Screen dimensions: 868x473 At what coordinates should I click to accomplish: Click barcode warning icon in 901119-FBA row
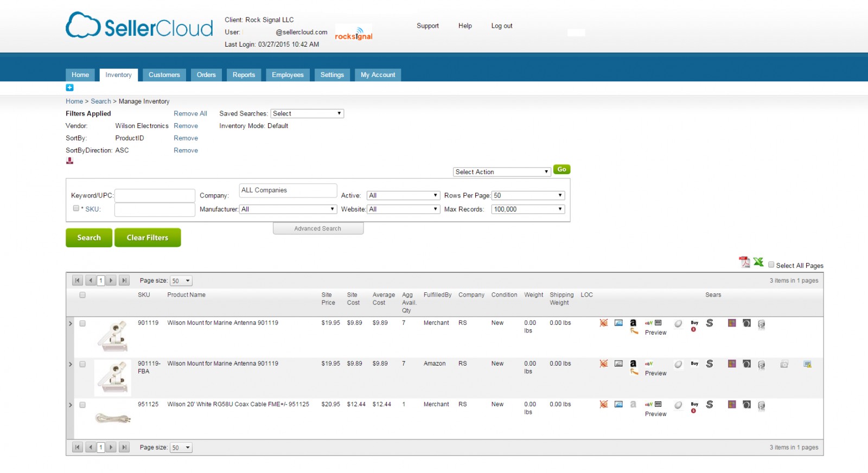[807, 364]
